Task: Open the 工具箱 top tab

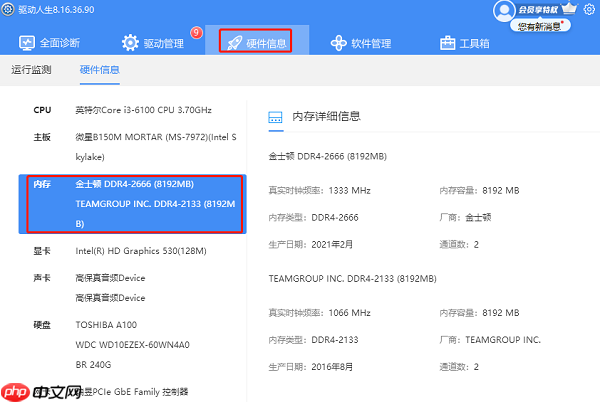Action: tap(465, 43)
